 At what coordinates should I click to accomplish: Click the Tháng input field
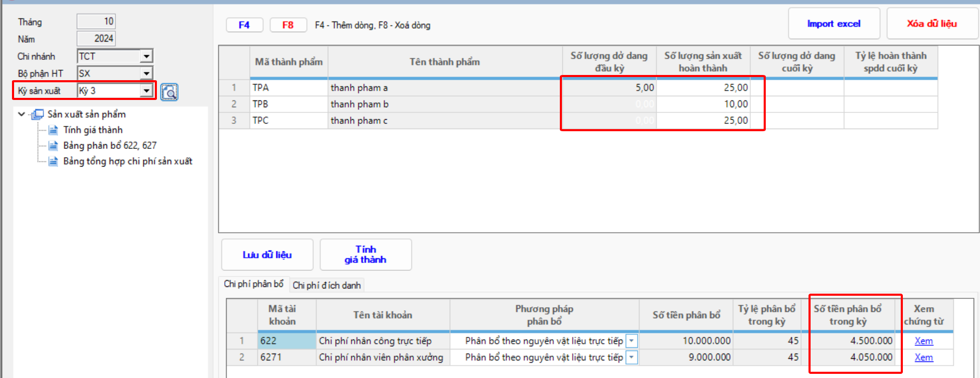coord(96,21)
